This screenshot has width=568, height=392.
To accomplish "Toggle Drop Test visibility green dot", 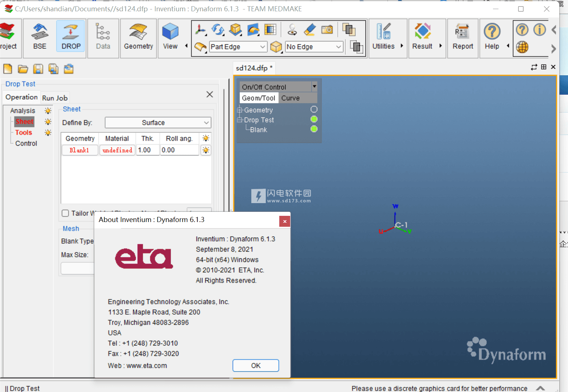I will (x=314, y=119).
